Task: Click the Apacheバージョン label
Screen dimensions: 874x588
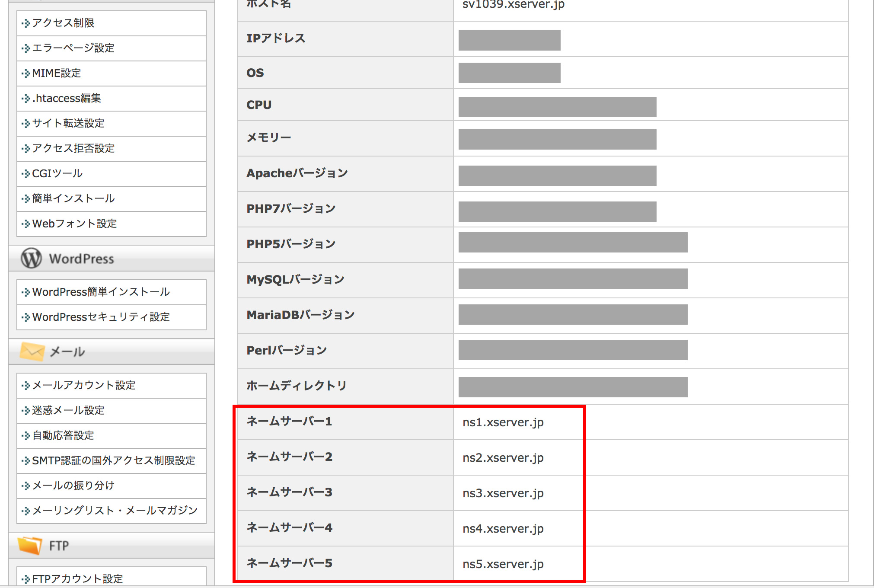Action: tap(297, 173)
